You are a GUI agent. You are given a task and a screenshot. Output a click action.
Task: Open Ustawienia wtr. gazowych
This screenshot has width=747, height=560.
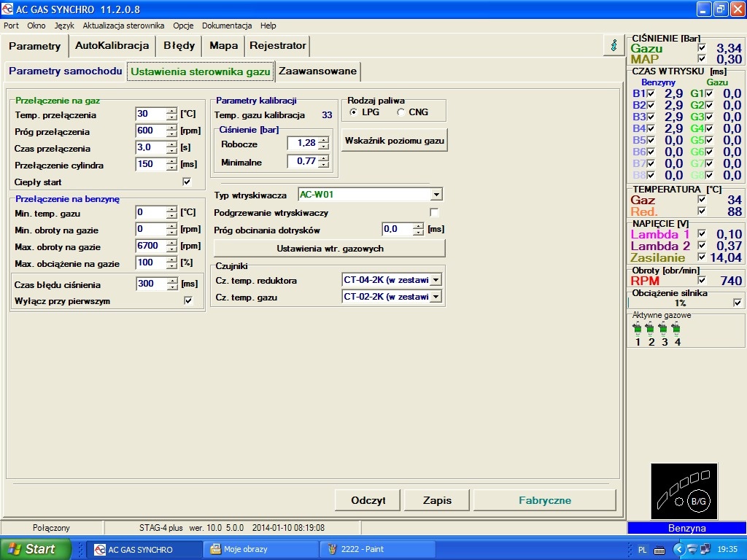click(330, 249)
